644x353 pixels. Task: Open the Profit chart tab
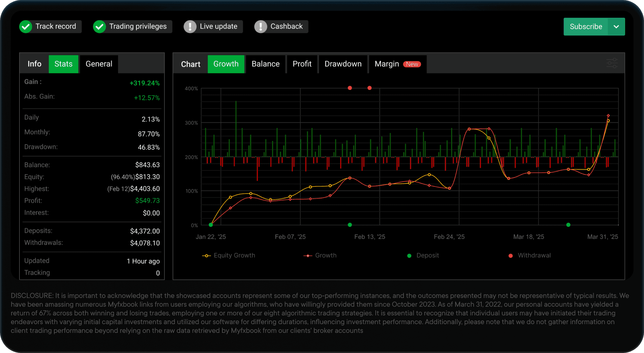302,64
